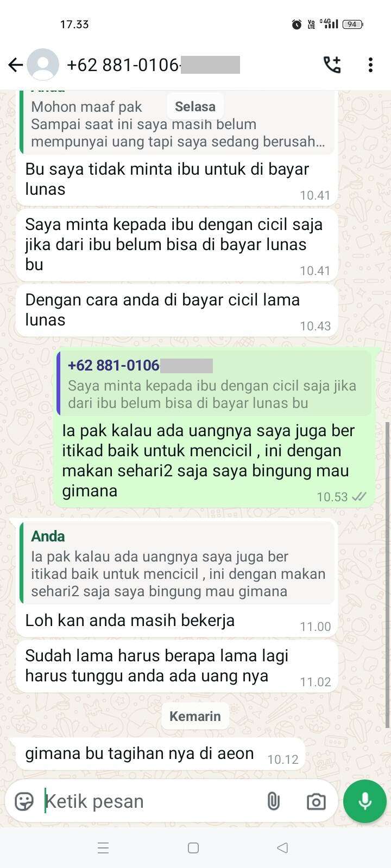Screen dimensions: 391x868
Task: Open the three-dot options menu
Action: [x=370, y=65]
